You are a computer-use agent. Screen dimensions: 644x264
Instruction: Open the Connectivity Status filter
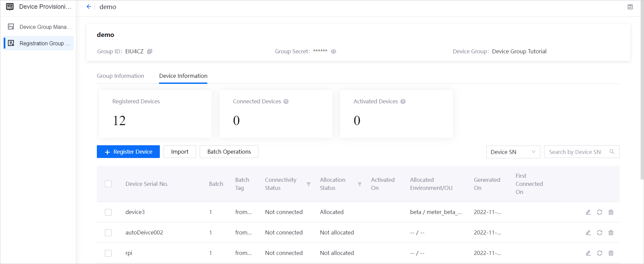pos(309,184)
